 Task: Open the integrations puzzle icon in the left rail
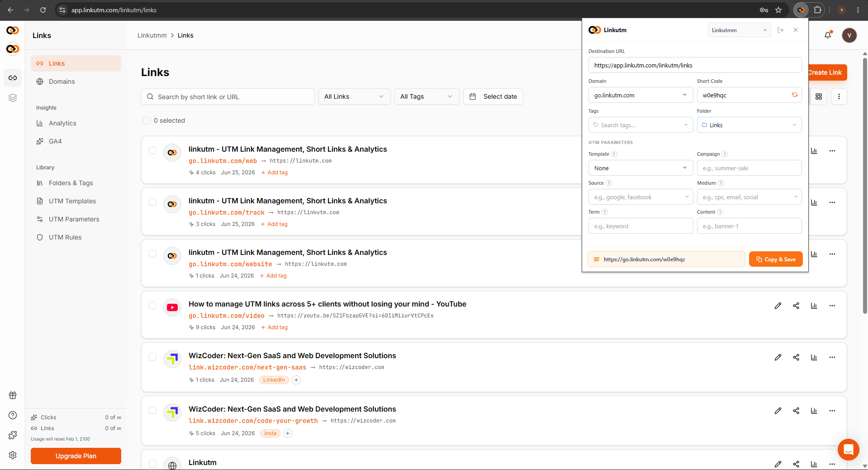click(x=13, y=435)
